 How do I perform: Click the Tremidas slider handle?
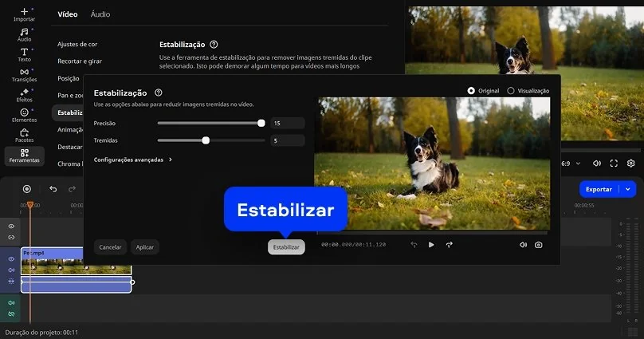click(206, 140)
